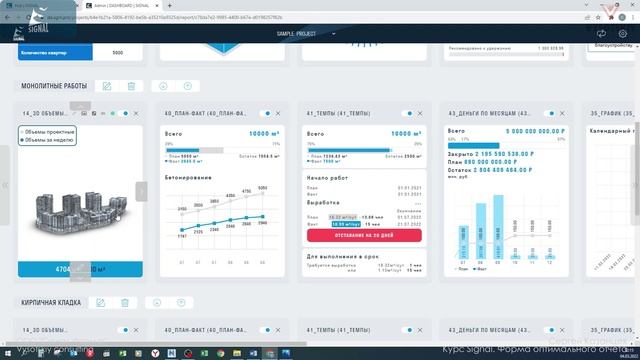Close the 40_ПЛАН-ФАКТ widget in МОНОЛИТНЫЕ РАБОТЫ
Image resolution: width=640 pixels, height=360 pixels.
click(278, 113)
